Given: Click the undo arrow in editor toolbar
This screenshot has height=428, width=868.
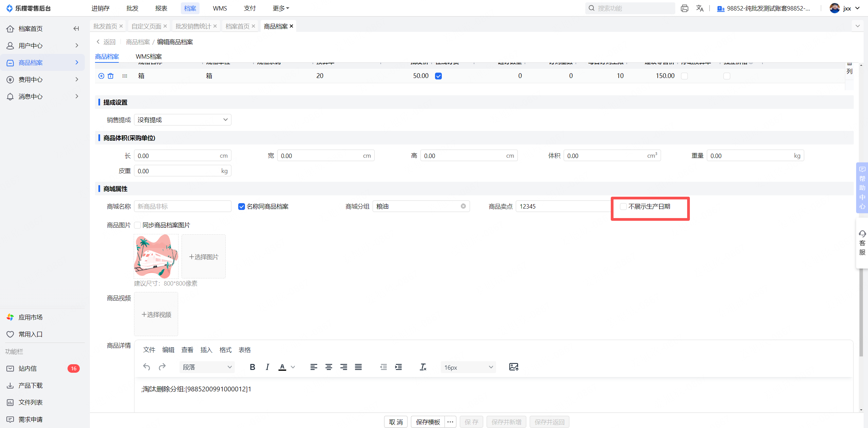Looking at the screenshot, I should [x=147, y=367].
